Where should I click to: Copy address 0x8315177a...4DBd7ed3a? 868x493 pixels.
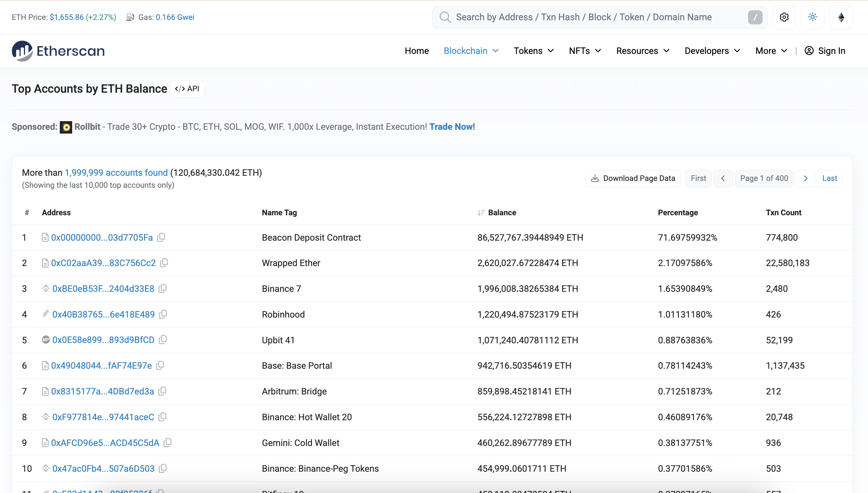(x=163, y=391)
